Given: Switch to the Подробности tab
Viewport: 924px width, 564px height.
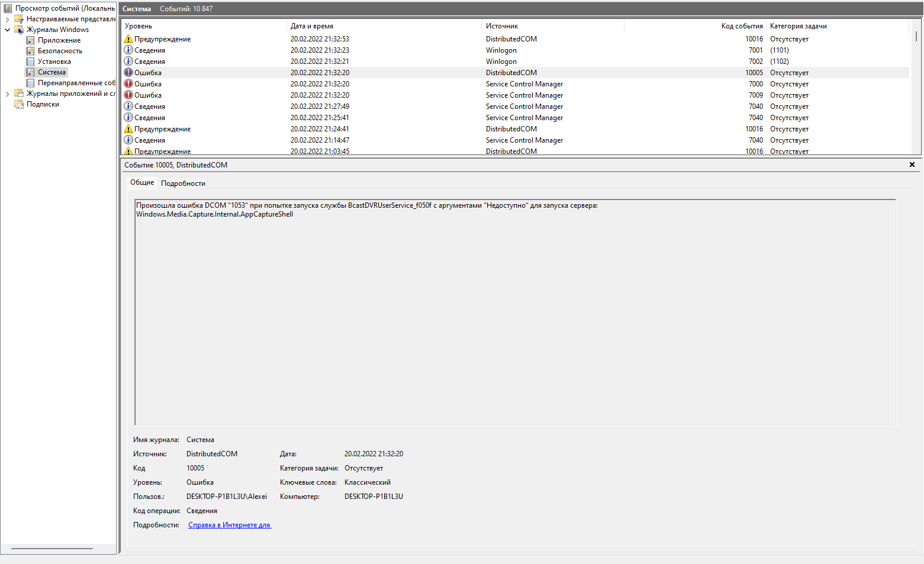Looking at the screenshot, I should 183,183.
